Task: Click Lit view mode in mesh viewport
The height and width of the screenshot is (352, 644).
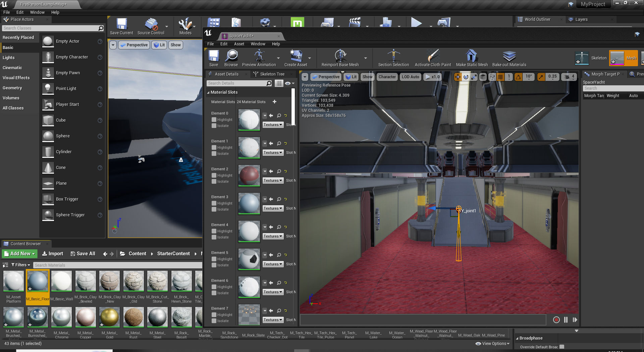Action: (351, 77)
